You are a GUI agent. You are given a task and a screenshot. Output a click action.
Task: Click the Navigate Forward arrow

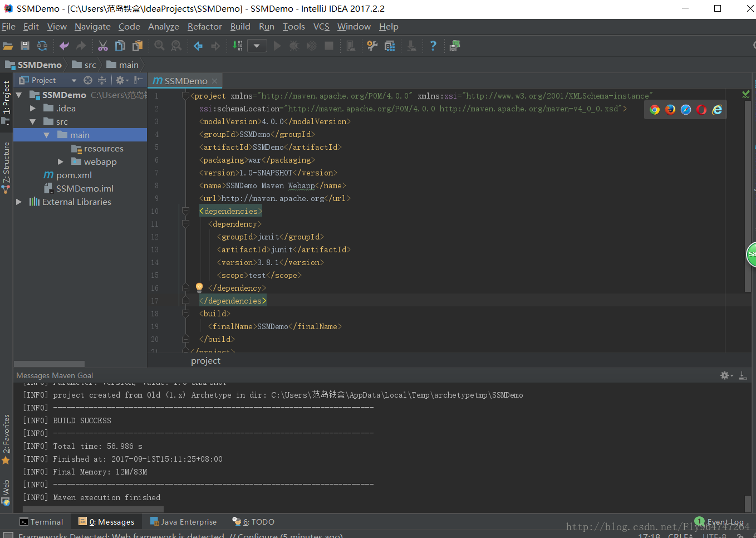(x=215, y=46)
